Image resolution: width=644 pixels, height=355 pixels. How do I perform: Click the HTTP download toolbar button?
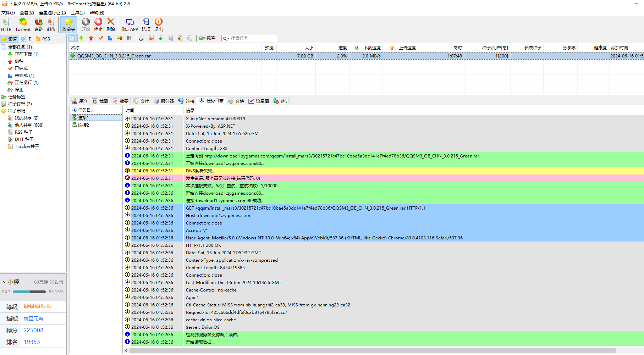[x=6, y=24]
